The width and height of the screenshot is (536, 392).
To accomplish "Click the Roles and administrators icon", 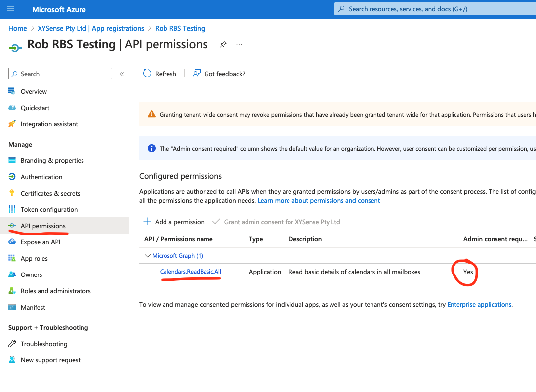I will pos(12,291).
